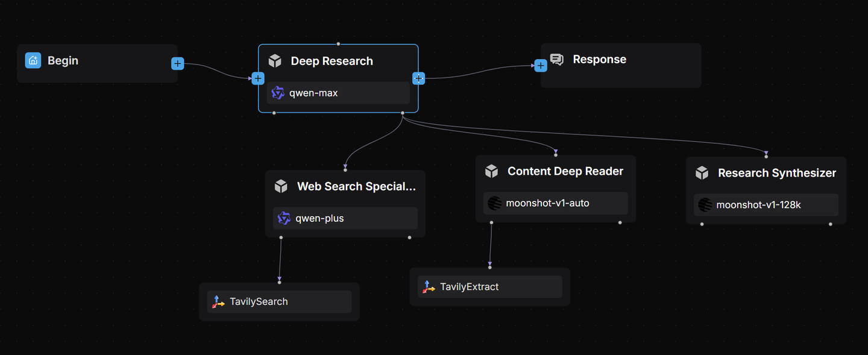
Task: Click the cube icon on Content Deep Reader
Action: [x=491, y=171]
